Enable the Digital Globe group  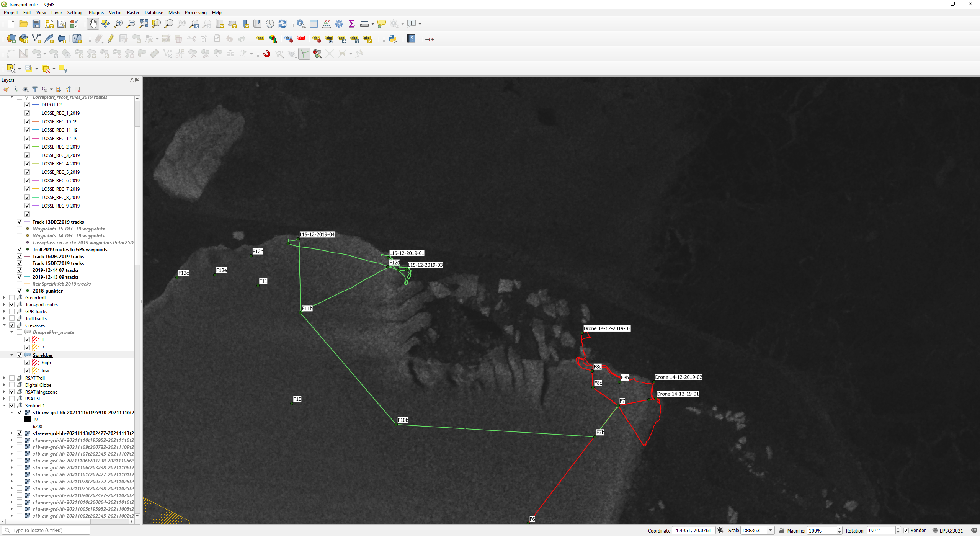12,385
